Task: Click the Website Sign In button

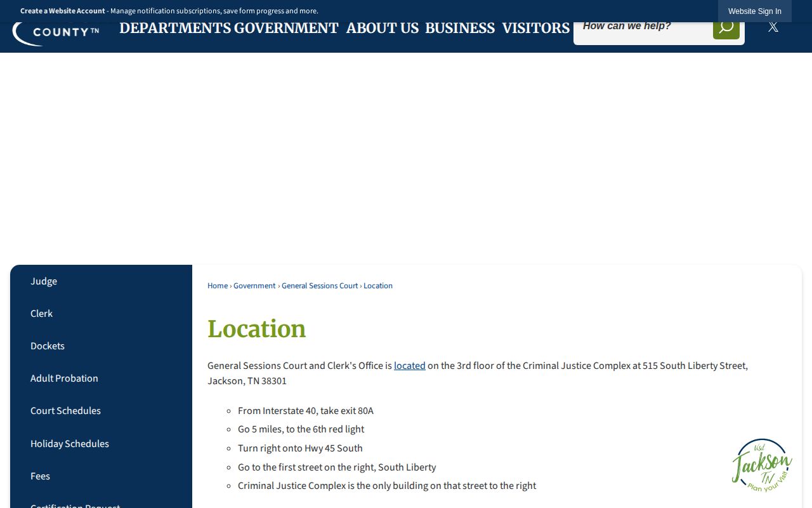Action: click(x=755, y=11)
